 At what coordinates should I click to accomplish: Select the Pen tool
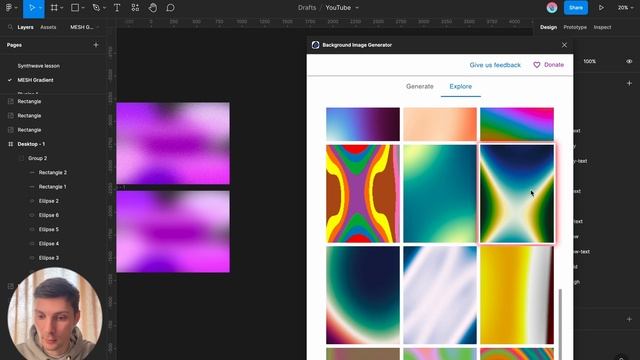(96, 8)
